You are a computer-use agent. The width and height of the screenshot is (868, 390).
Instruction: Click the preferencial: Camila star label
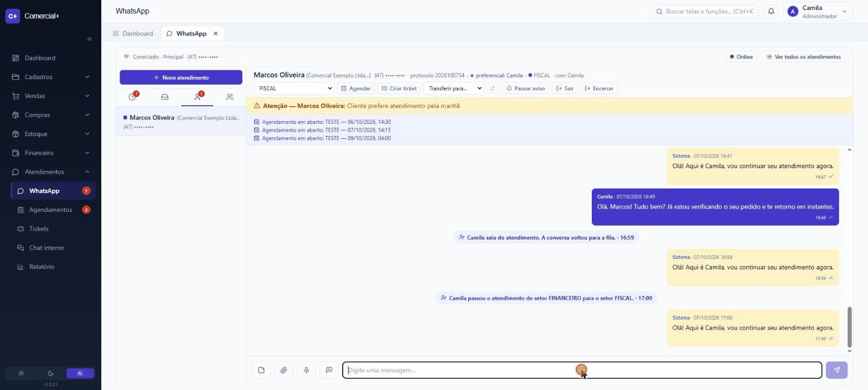coord(496,75)
